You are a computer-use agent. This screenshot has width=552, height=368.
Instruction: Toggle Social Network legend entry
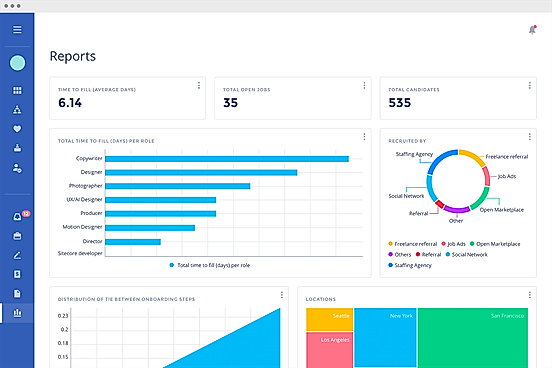(466, 254)
